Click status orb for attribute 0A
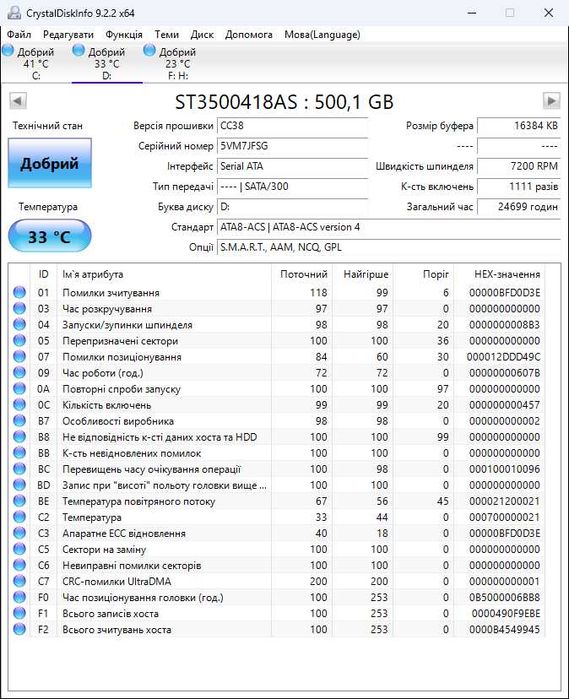 click(x=19, y=389)
